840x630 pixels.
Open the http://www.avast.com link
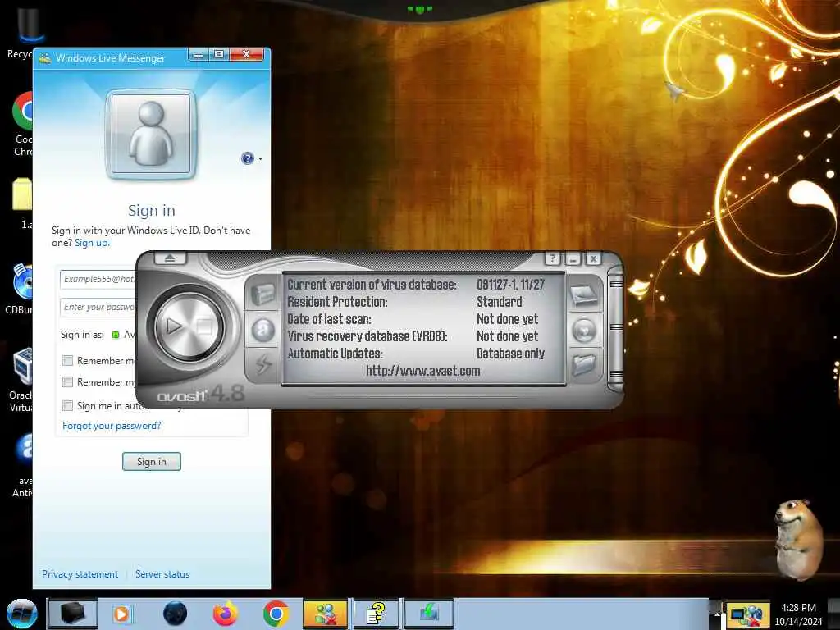[x=422, y=371]
